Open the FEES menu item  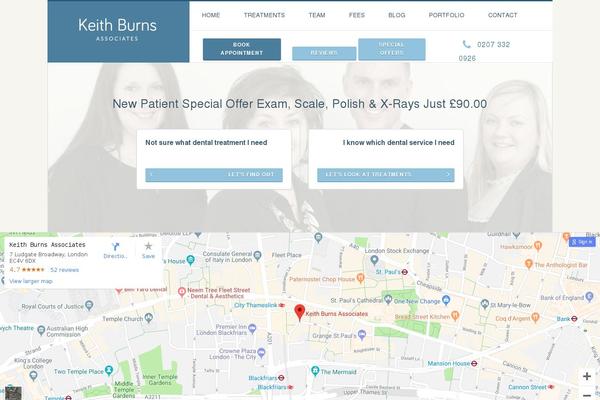coord(357,15)
